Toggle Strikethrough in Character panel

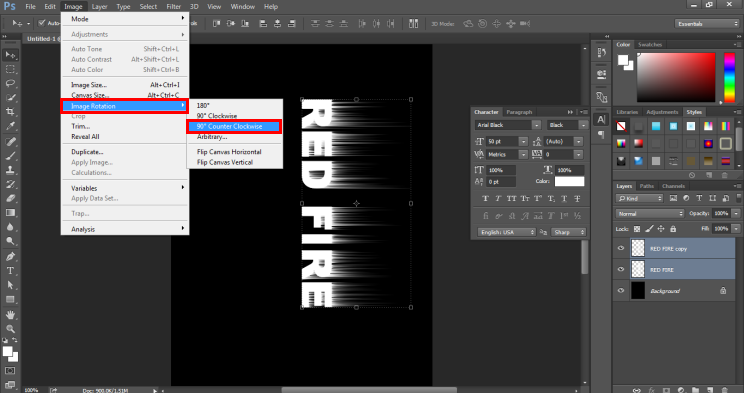[577, 198]
